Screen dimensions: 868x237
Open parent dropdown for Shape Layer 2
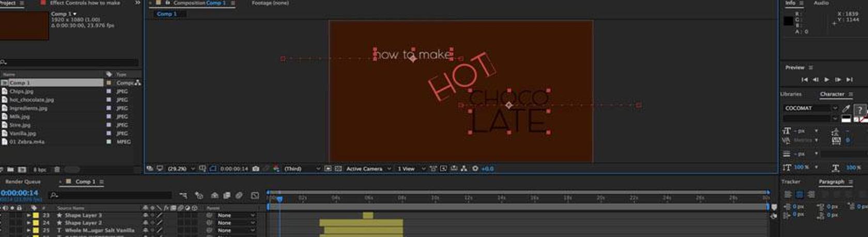point(236,223)
